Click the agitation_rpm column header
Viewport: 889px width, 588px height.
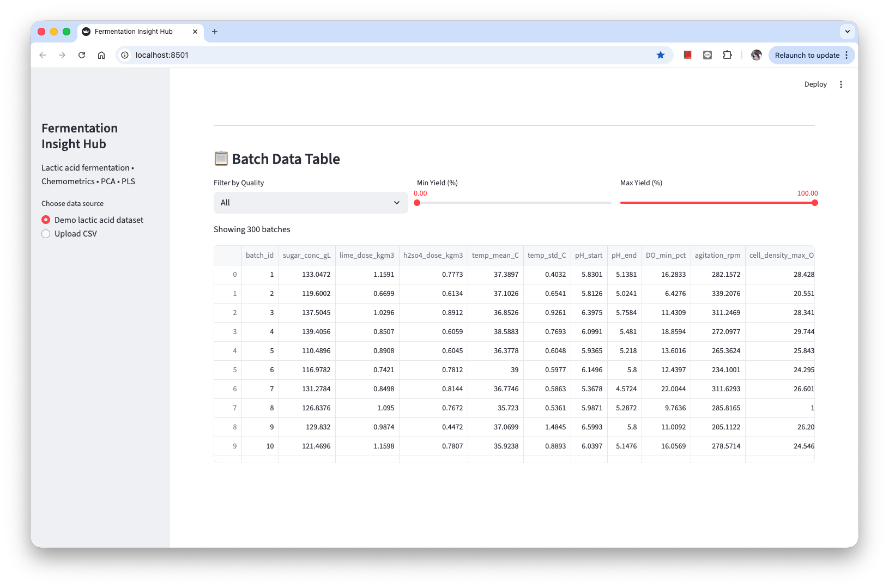[x=718, y=255]
